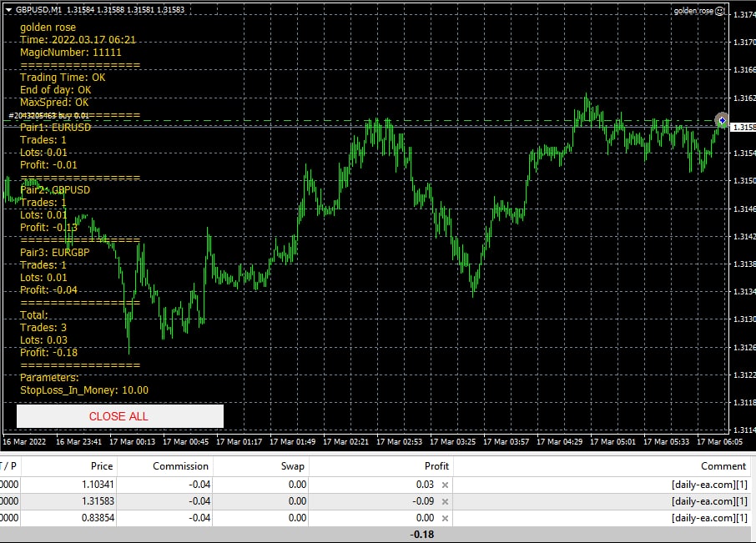Click the Pair2: GBPUSD label
The height and width of the screenshot is (543, 756).
pyautogui.click(x=55, y=190)
